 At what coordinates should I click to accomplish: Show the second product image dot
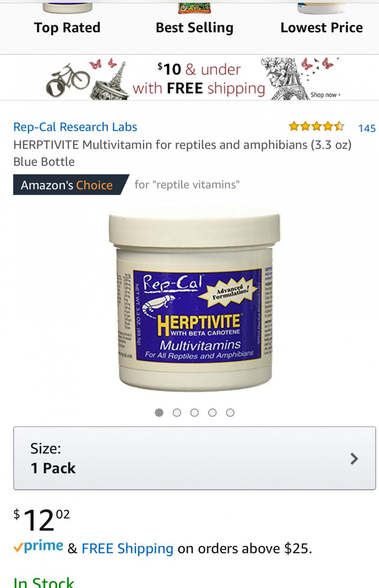[177, 413]
